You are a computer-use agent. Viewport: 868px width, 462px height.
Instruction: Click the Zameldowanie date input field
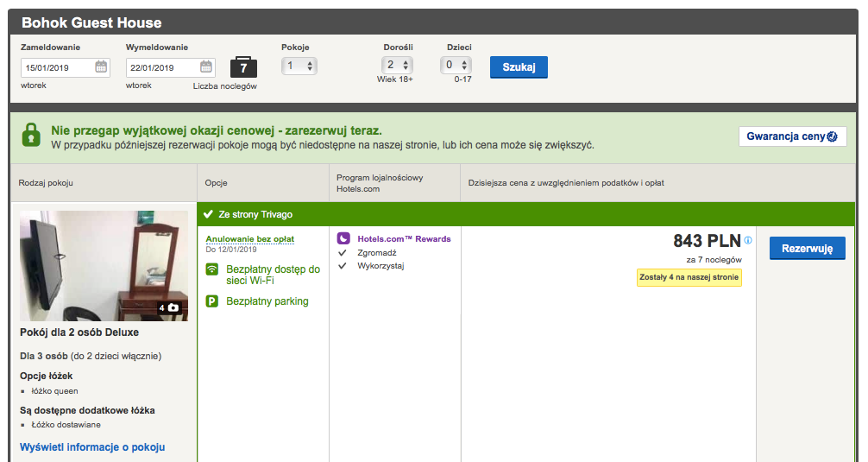[x=58, y=67]
